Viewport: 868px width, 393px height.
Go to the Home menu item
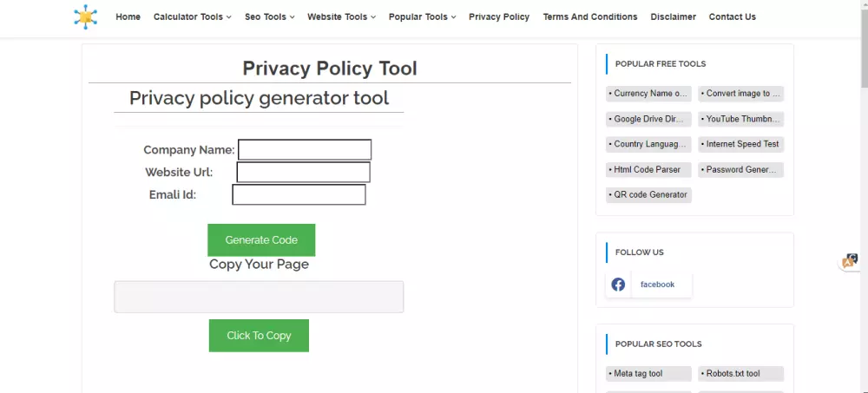click(x=128, y=16)
